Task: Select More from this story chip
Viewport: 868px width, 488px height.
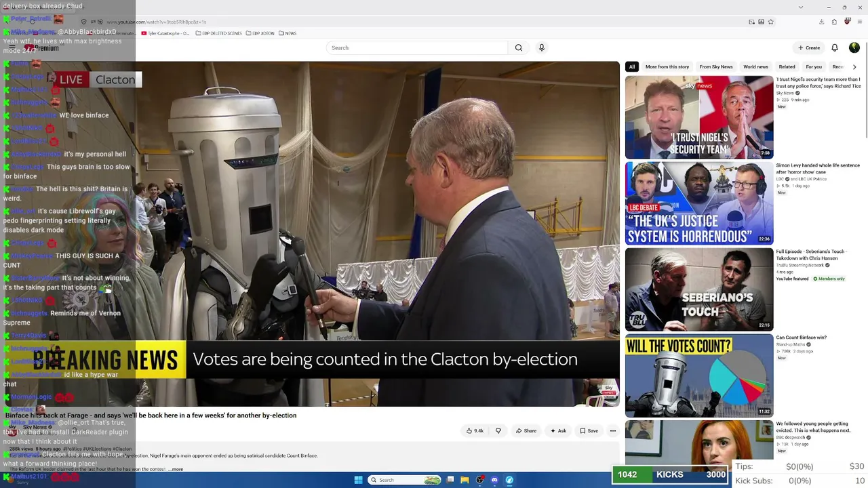Action: click(667, 66)
